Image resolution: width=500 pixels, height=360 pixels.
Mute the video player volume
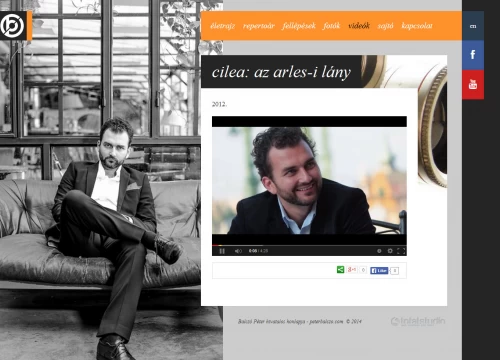(238, 251)
